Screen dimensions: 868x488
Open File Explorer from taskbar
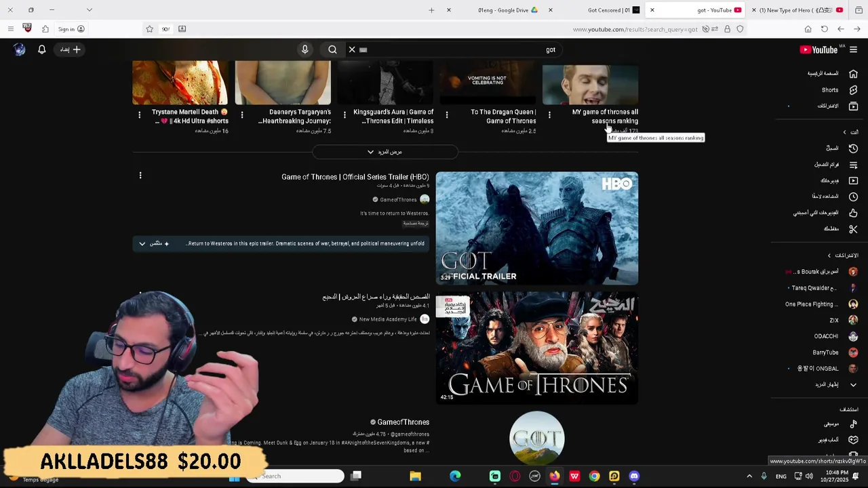[415, 476]
